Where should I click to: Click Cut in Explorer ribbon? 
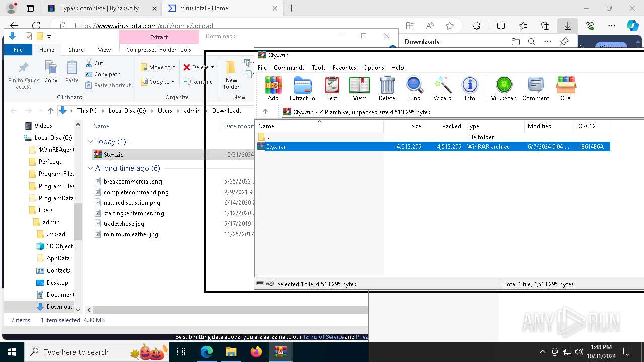94,63
